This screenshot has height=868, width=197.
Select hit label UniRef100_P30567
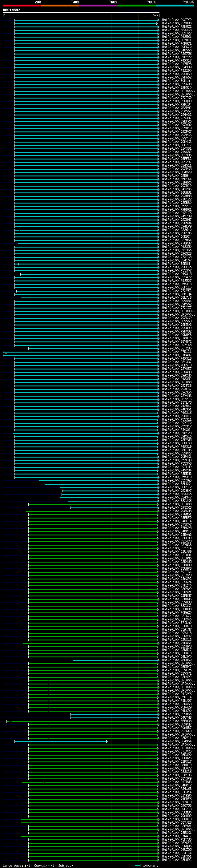pyautogui.click(x=176, y=111)
